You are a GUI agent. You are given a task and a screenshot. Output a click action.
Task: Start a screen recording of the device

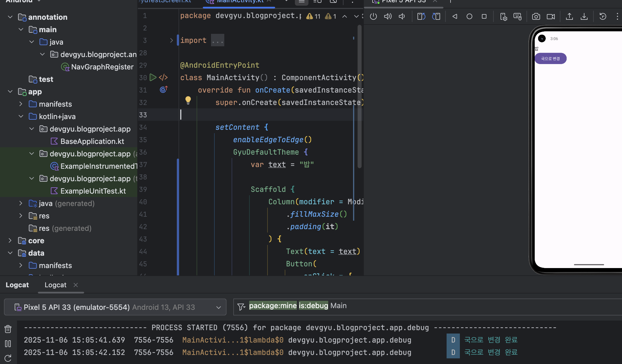pos(551,16)
